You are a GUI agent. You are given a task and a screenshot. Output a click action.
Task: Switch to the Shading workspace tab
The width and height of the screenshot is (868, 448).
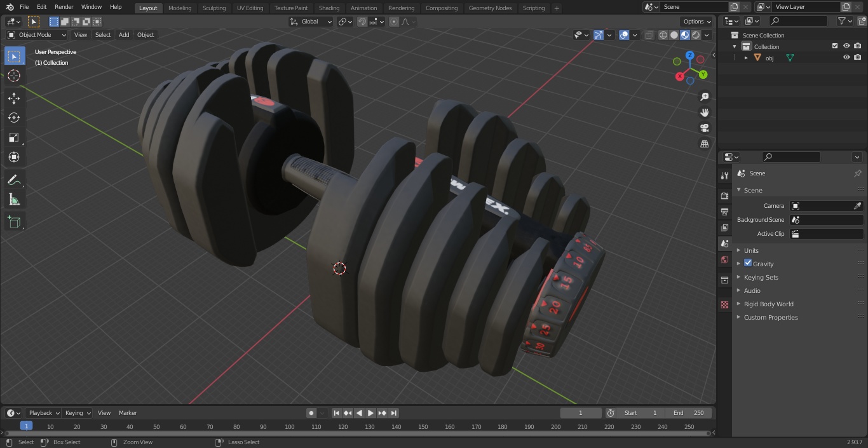[329, 8]
